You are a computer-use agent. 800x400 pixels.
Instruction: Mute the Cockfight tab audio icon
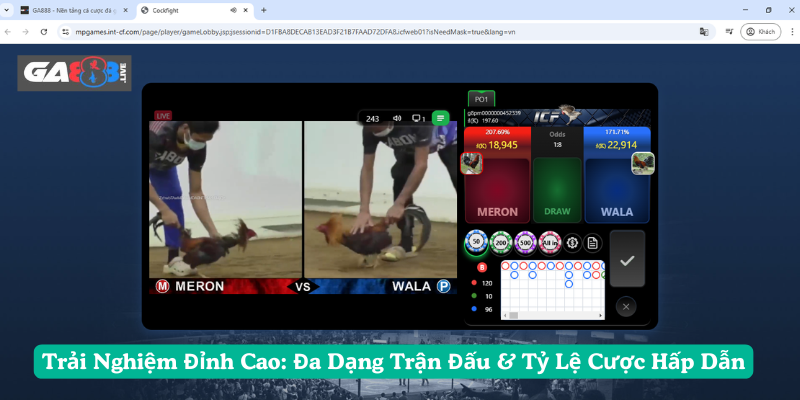[233, 10]
